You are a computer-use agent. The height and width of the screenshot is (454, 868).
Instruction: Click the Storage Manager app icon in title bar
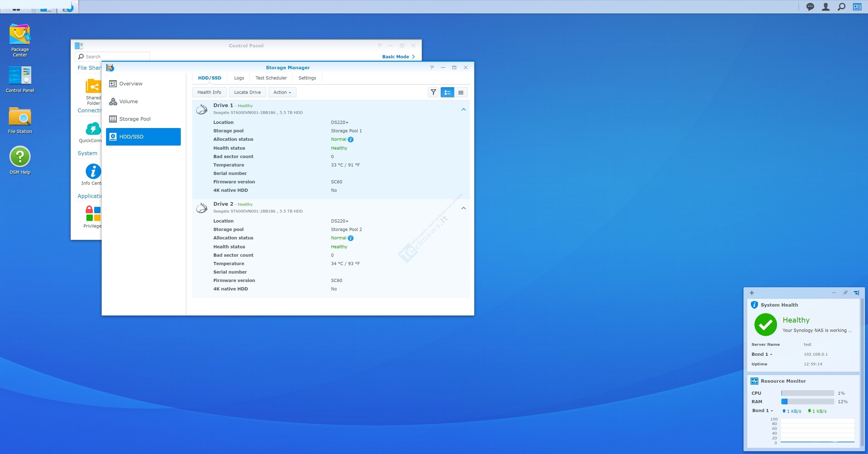tap(110, 68)
